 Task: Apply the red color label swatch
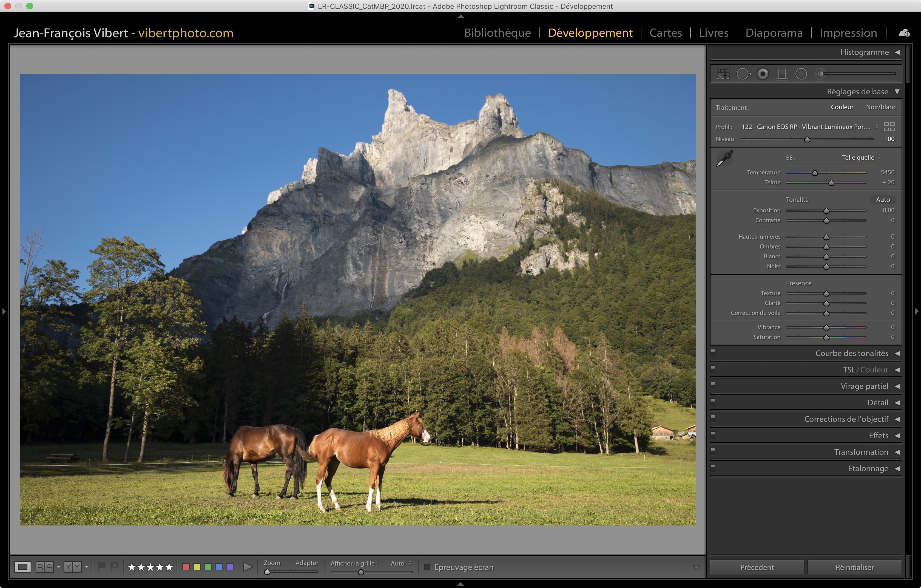point(186,567)
